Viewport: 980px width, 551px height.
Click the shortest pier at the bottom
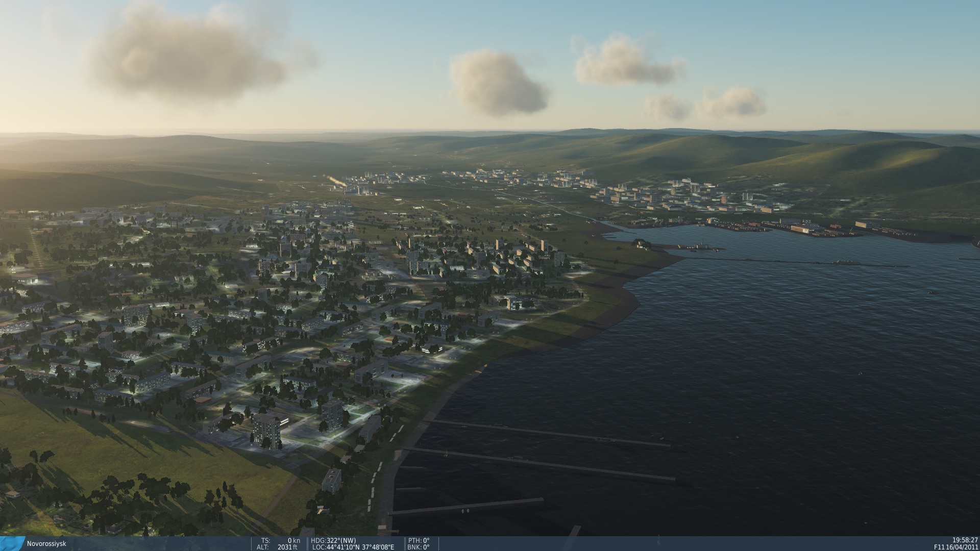464,507
